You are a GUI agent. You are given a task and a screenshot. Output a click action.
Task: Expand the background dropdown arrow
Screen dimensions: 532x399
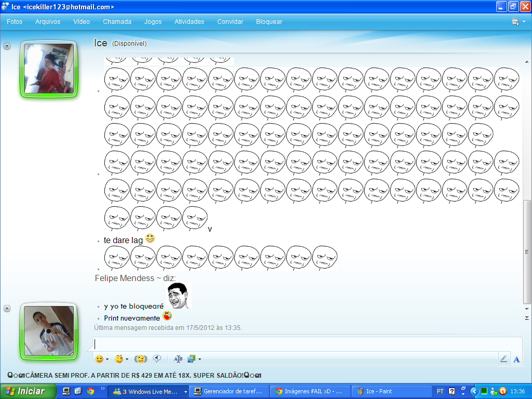(200, 359)
